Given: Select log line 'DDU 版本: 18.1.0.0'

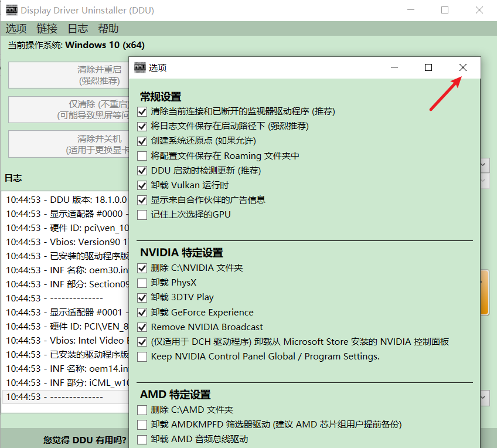Looking at the screenshot, I should point(66,200).
